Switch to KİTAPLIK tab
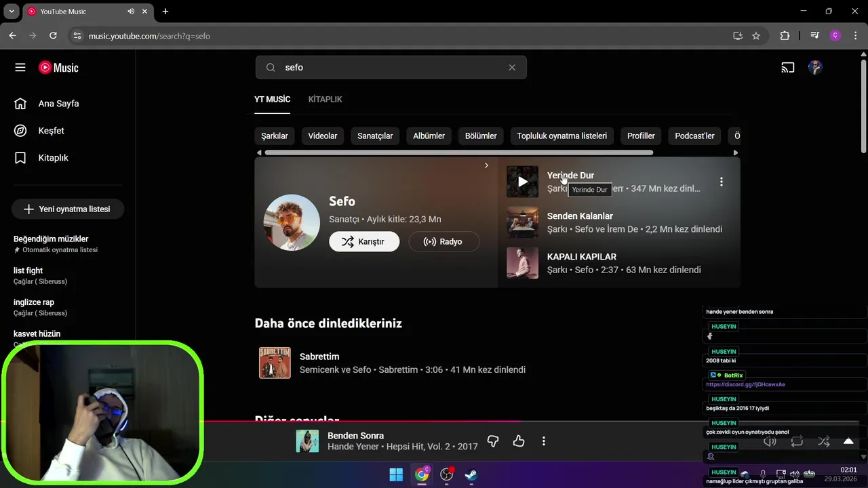 [325, 100]
